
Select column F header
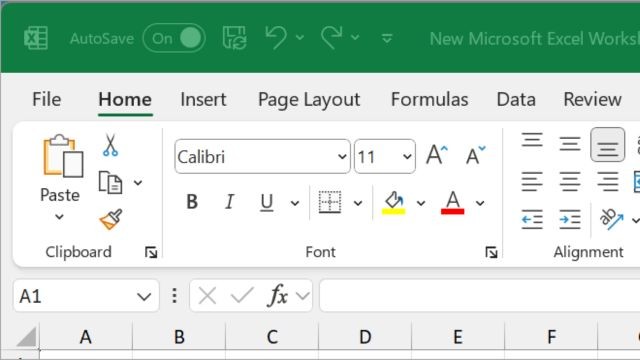click(551, 337)
